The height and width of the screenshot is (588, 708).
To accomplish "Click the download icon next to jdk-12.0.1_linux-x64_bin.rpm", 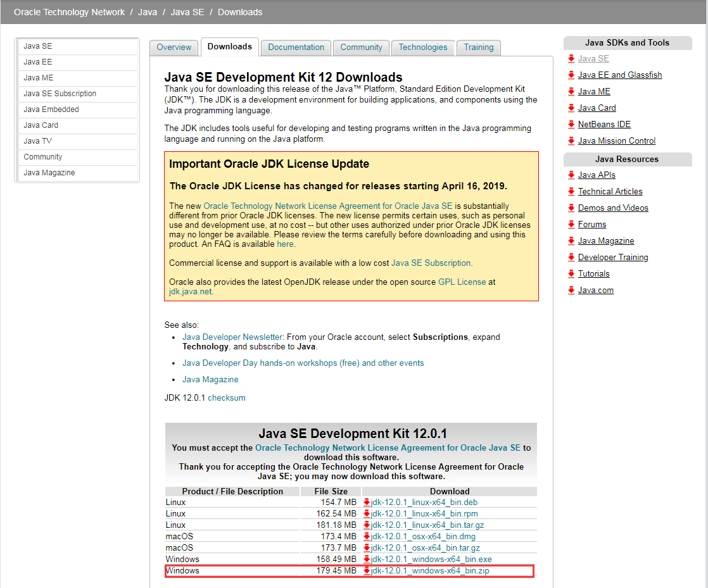I will pos(367,513).
